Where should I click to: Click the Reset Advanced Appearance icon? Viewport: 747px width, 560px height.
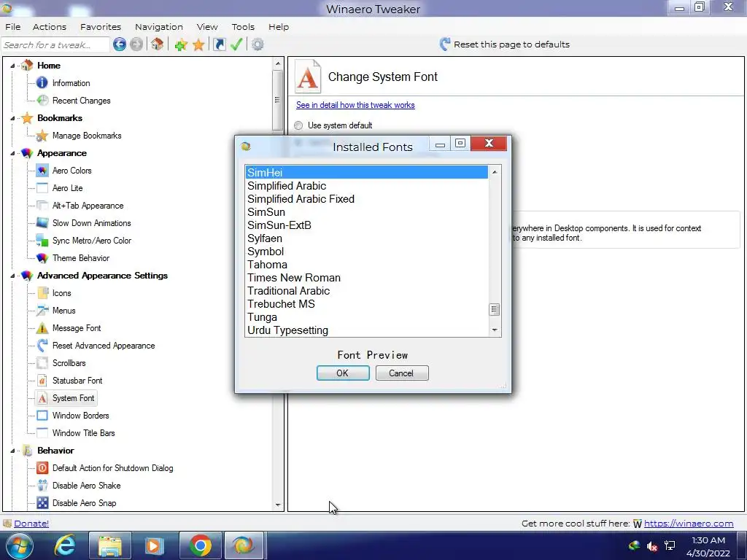coord(42,345)
